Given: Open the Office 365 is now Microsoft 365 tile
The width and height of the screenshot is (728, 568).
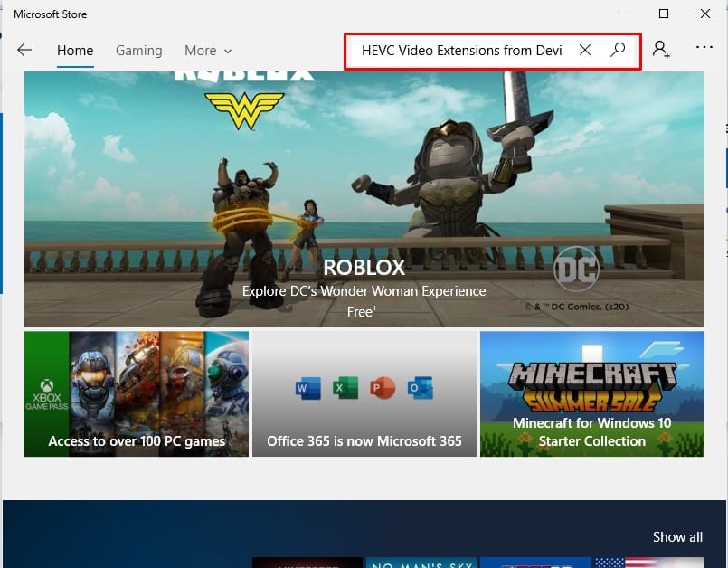Looking at the screenshot, I should [364, 393].
